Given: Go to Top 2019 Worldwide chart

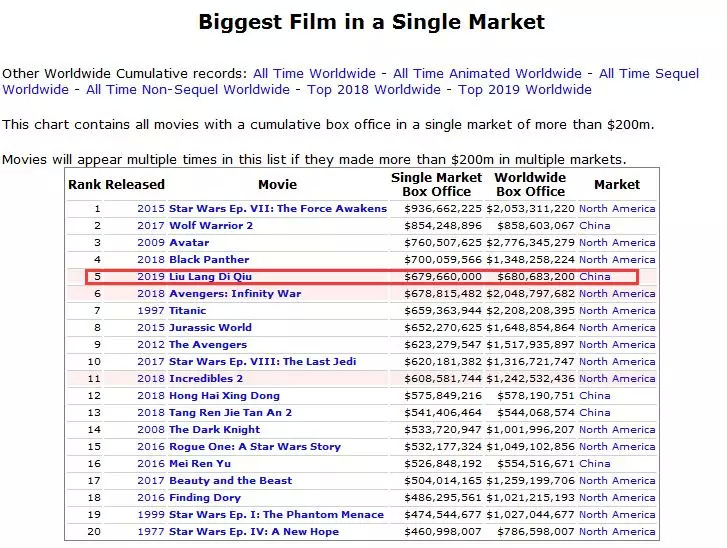Looking at the screenshot, I should pyautogui.click(x=525, y=90).
